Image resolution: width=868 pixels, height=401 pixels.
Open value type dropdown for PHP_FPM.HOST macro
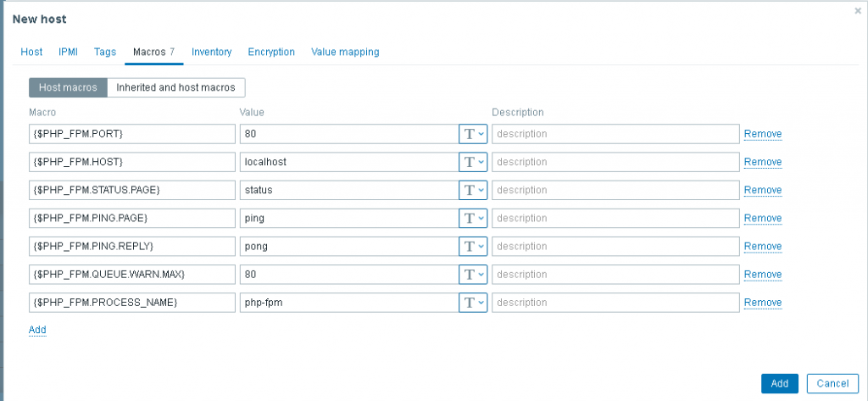tap(473, 162)
